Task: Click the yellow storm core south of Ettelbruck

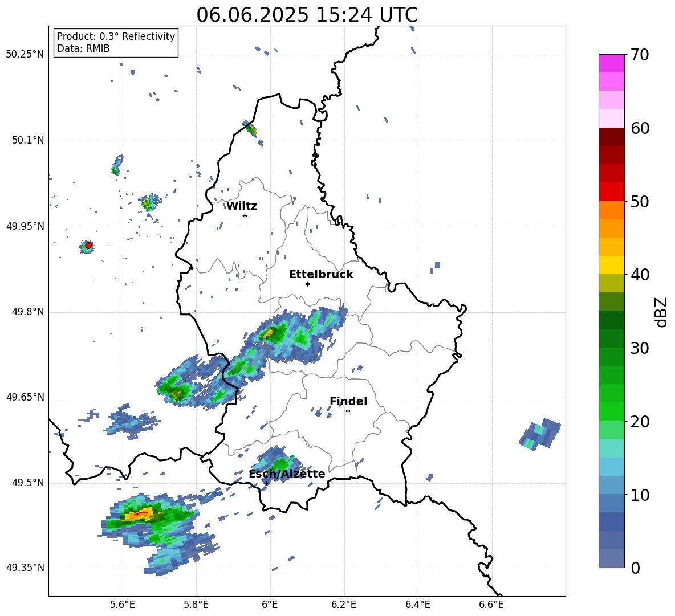Action: point(268,333)
